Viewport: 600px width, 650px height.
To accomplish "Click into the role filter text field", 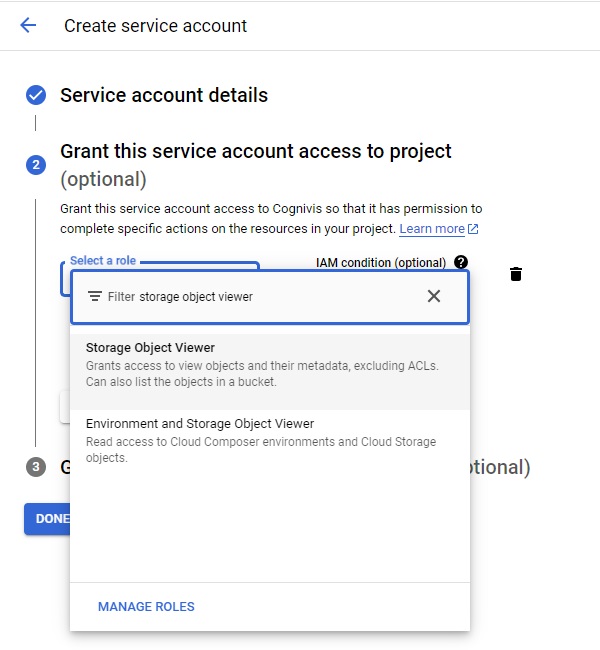I will coord(270,296).
